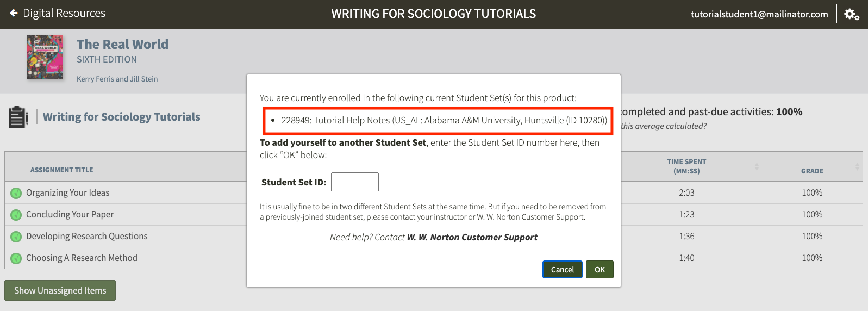Sort by Grade column arrows
The height and width of the screenshot is (311, 868).
pyautogui.click(x=857, y=166)
